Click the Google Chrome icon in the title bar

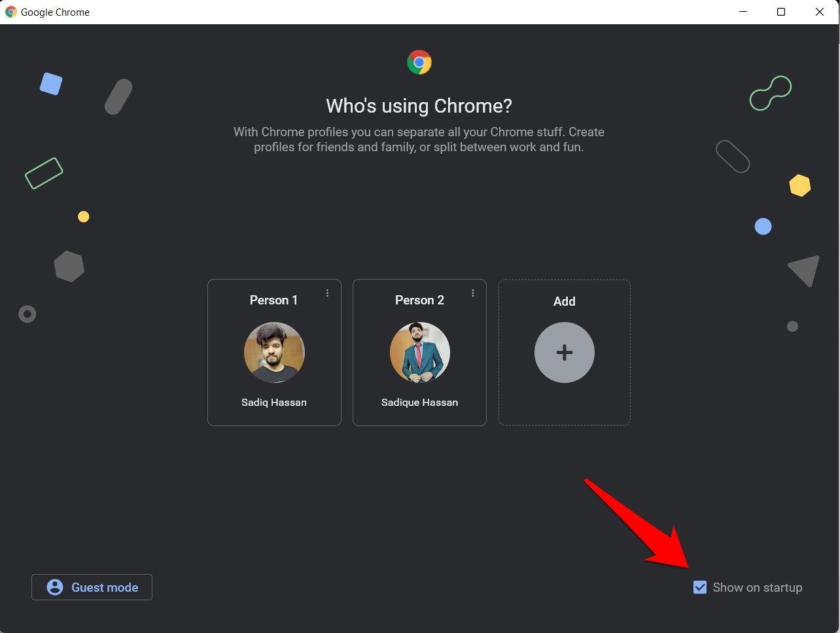10,12
